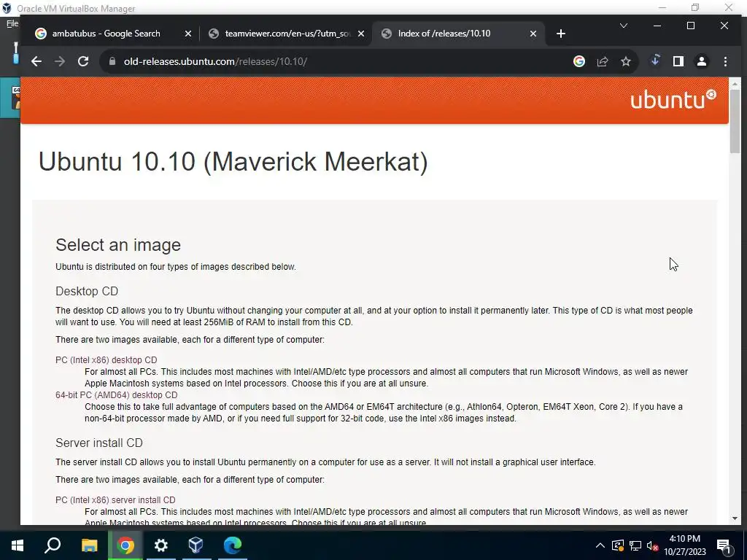Share this page via share icon
Viewport: 747px width, 560px height.
(603, 61)
